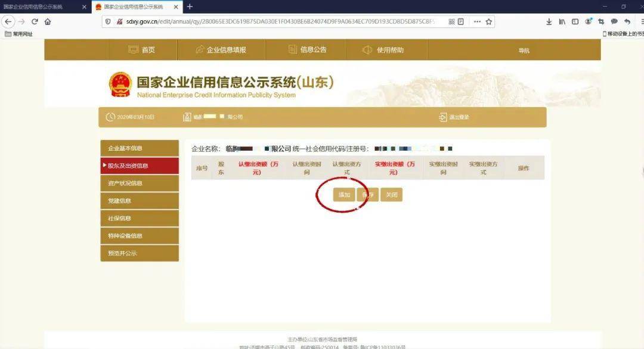This screenshot has height=349, width=644.
Task: Select 党建信息 in the sidebar
Action: coord(140,201)
